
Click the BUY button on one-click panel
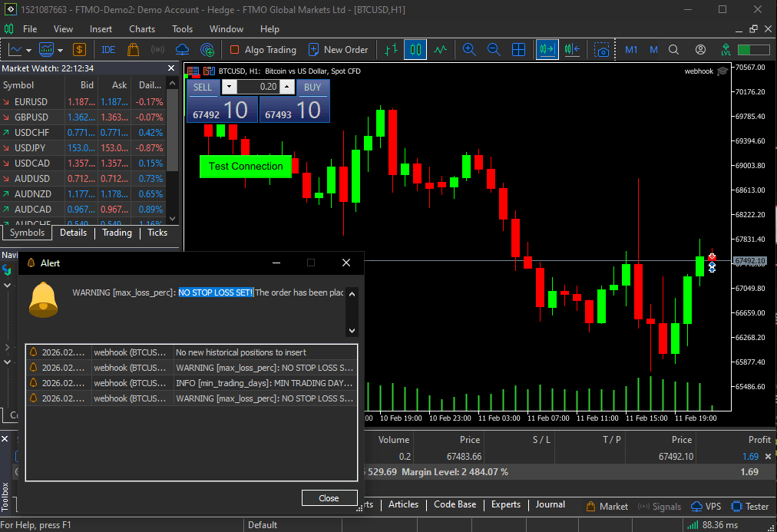[x=312, y=88]
